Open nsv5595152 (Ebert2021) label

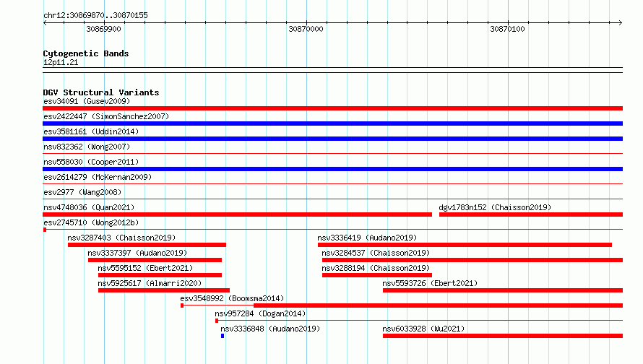(145, 268)
